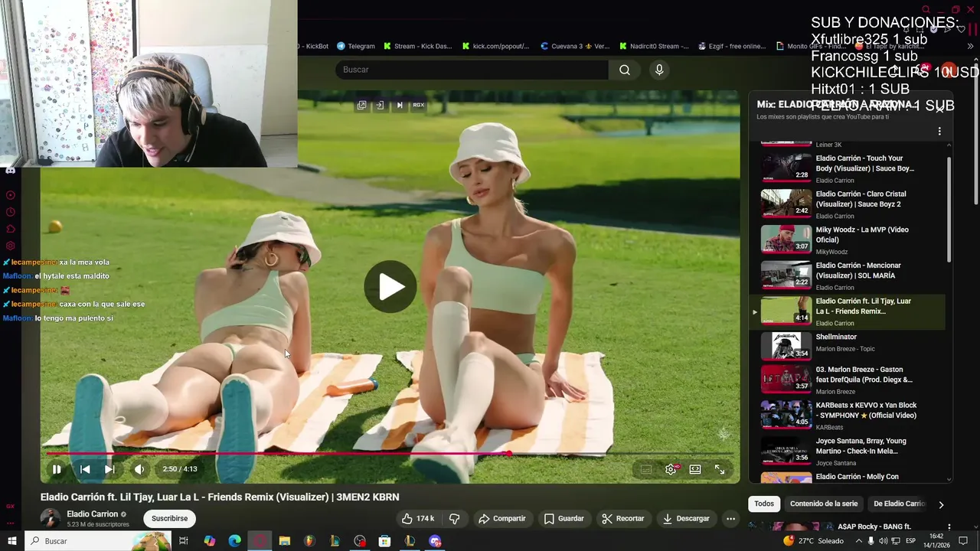
Task: Open Ezgif free online bookmark
Action: coord(732,46)
